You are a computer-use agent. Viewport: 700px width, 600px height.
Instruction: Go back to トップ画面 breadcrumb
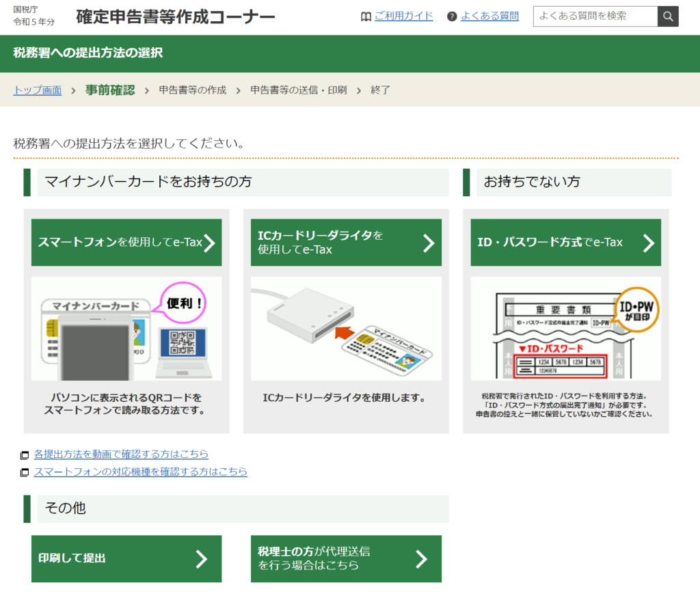tap(38, 90)
